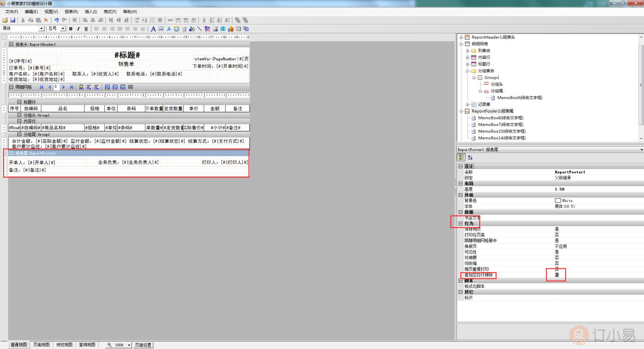Image resolution: width=644 pixels, height=349 pixels.
Task: Toggle italic text formatting
Action: (78, 29)
